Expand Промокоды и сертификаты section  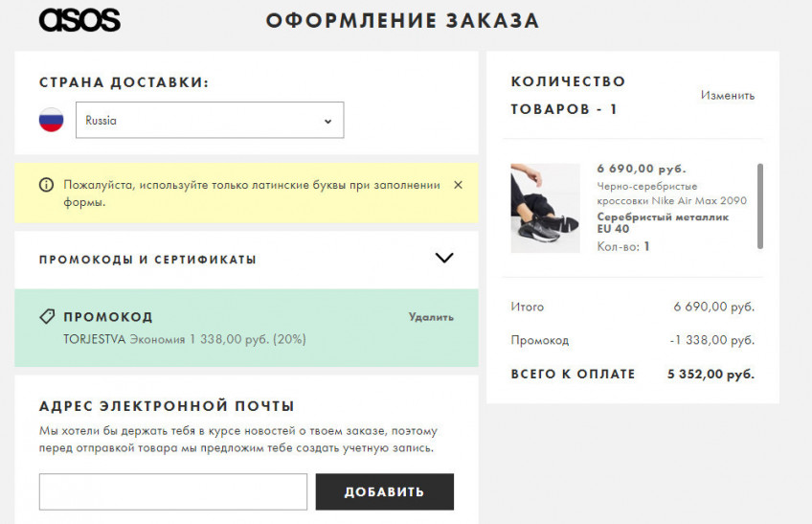click(x=444, y=258)
